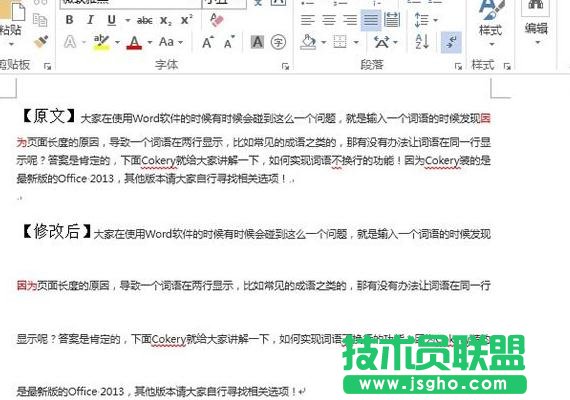Click the Text Effects outlined A icon
Viewport: 570px width, 400px height.
point(70,42)
